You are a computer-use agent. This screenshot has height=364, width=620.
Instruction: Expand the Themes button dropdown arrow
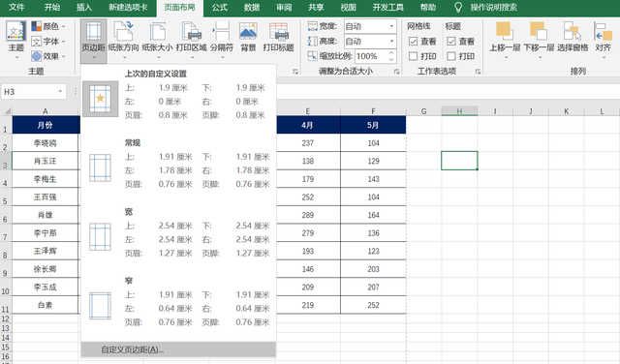click(16, 58)
